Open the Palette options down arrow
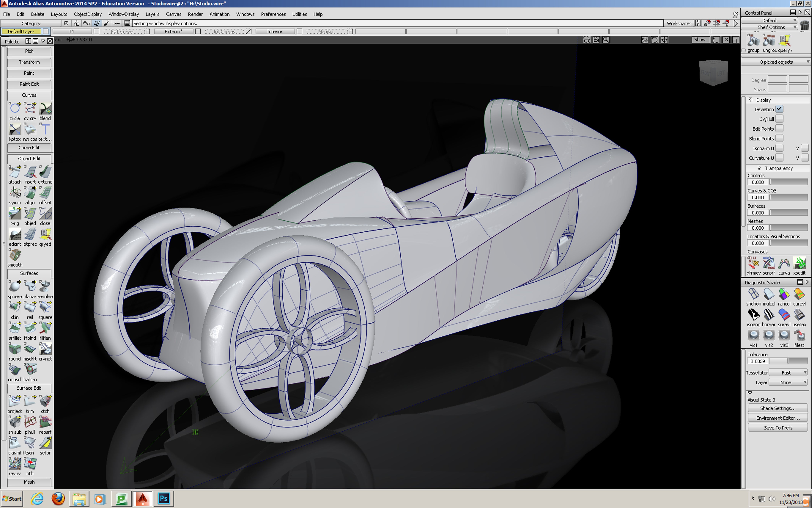This screenshot has height=508, width=812. [43, 41]
